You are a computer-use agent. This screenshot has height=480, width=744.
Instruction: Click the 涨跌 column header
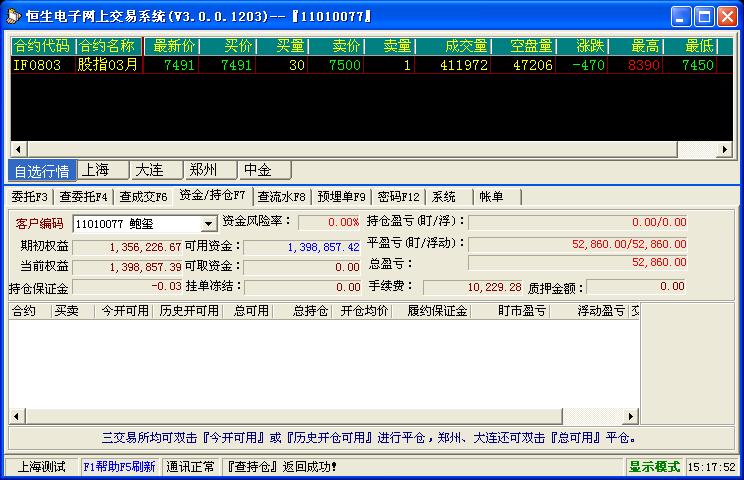(x=583, y=46)
